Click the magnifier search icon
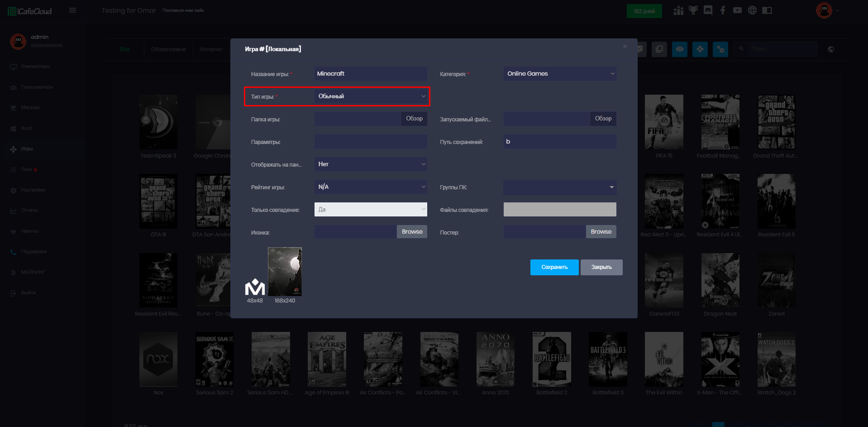Viewport: 868px width, 427px height. click(x=741, y=48)
